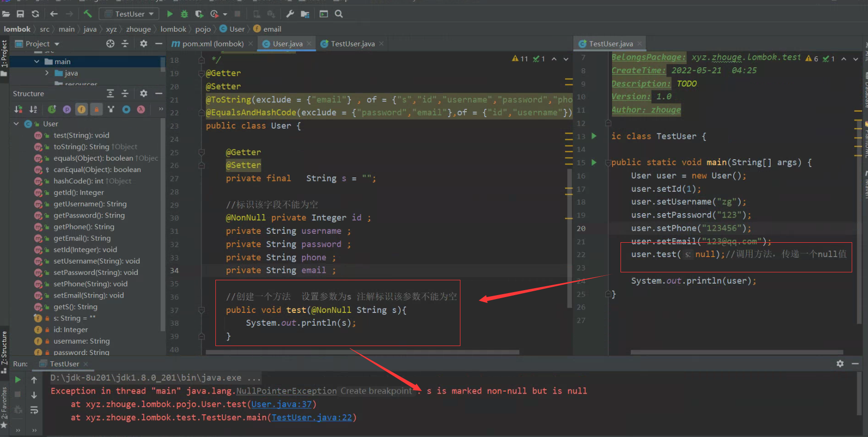Collapse the main folder in Project tree
This screenshot has height=437, width=868.
pos(37,61)
